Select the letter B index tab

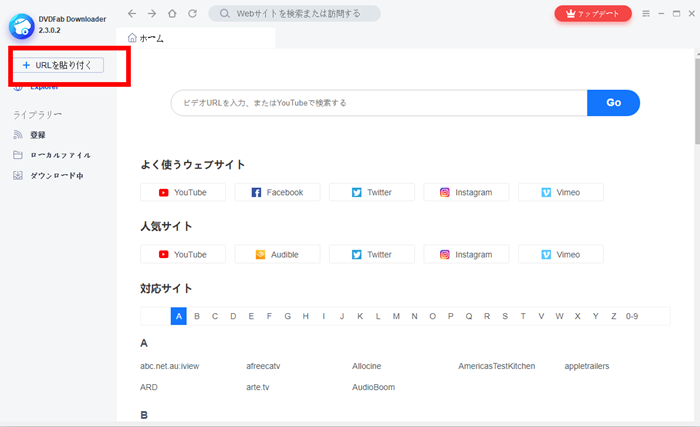[197, 316]
